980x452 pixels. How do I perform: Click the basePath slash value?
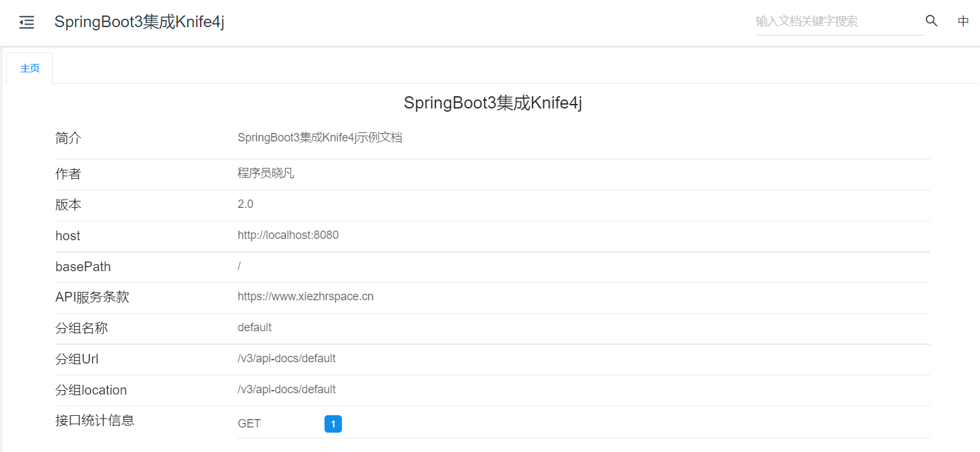click(239, 266)
